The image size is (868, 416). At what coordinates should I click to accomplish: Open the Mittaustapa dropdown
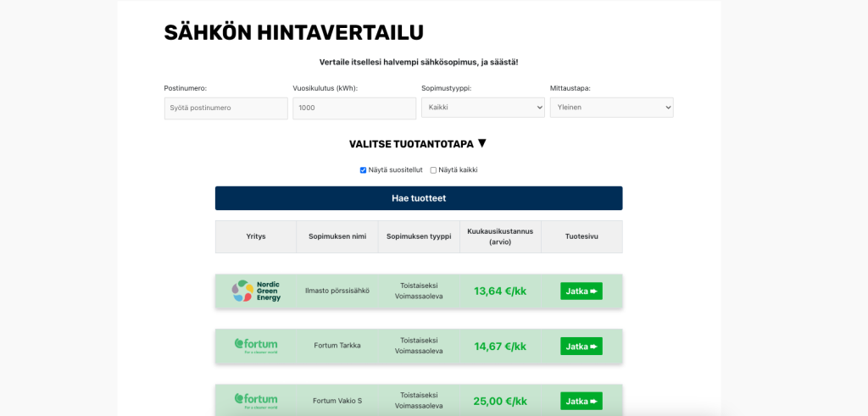pyautogui.click(x=611, y=108)
